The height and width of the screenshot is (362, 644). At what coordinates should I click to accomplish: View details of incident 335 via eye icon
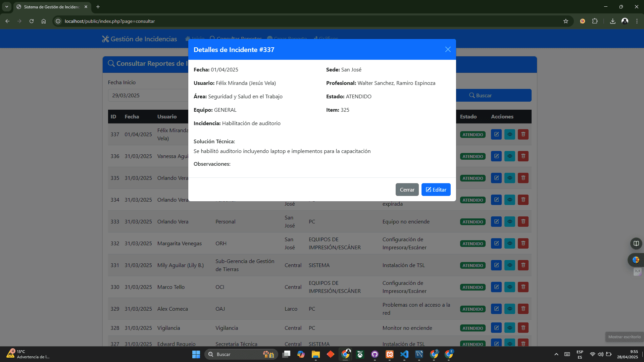coord(509,178)
